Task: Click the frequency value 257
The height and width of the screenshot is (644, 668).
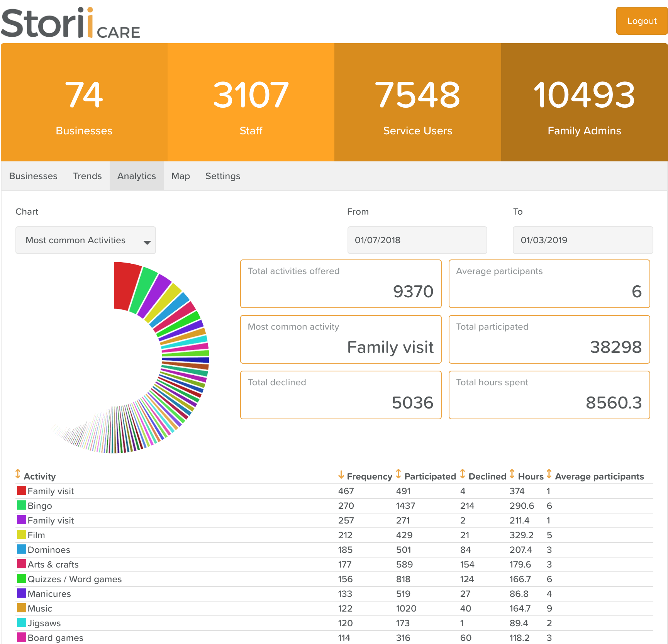Action: point(346,520)
